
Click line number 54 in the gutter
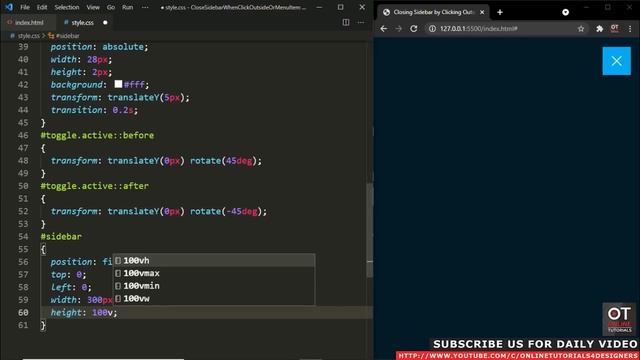23,236
